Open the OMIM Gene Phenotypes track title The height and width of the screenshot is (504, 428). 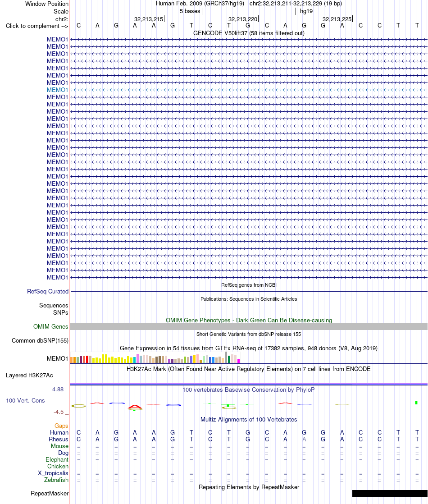[x=249, y=321]
